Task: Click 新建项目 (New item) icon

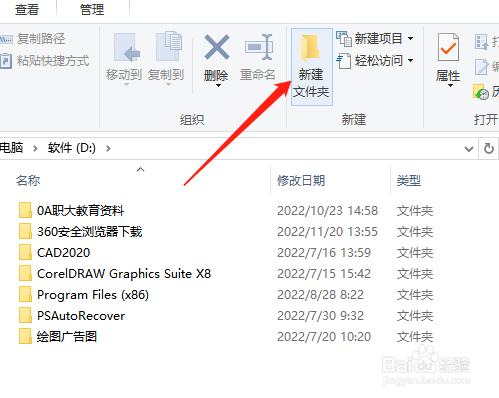Action: point(344,39)
